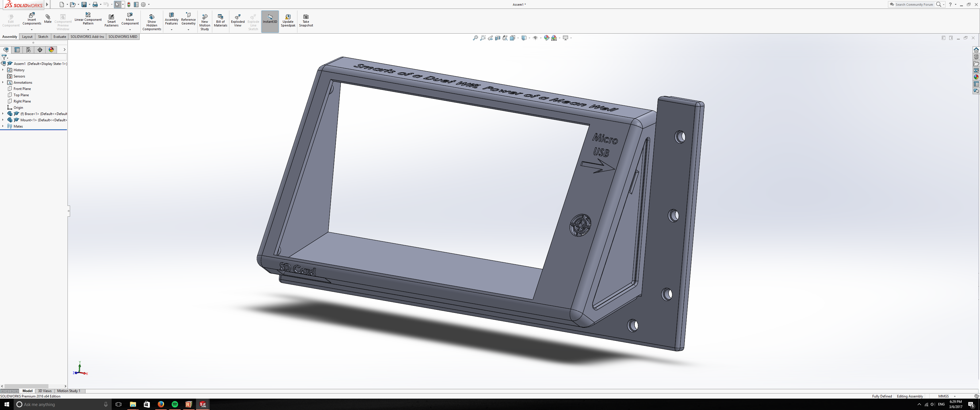Click the Search Community Forum field

tap(914, 5)
